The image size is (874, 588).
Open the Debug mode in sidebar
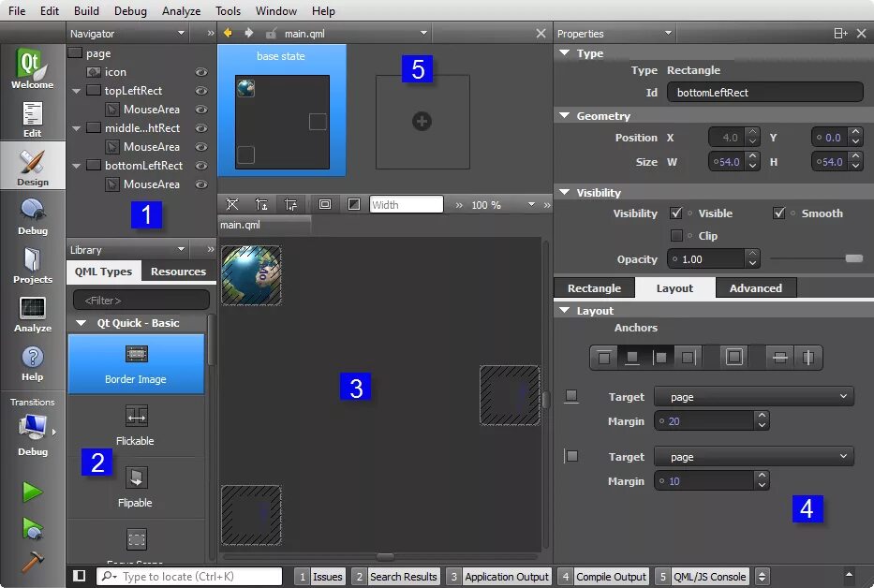[33, 215]
